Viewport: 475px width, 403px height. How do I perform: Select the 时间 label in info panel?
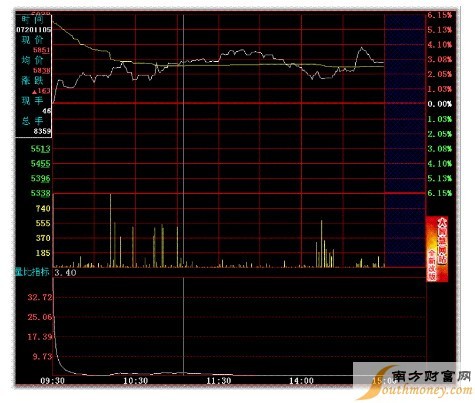click(33, 20)
